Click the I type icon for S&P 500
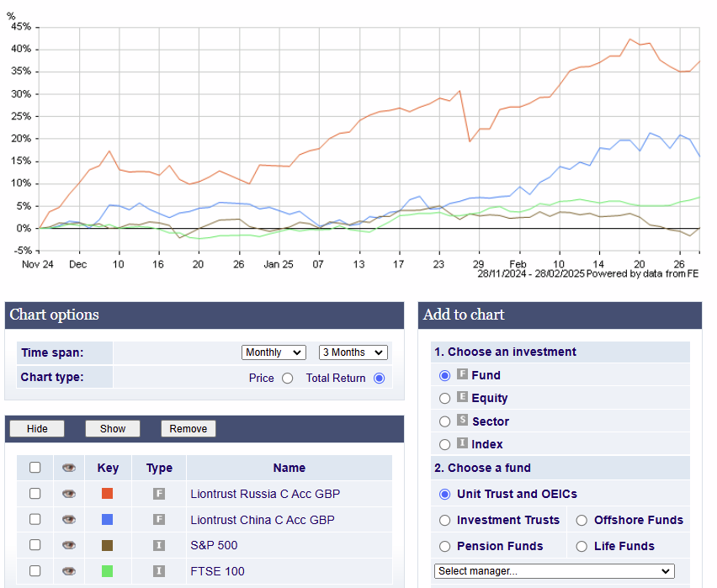This screenshot has height=588, width=717. (158, 545)
